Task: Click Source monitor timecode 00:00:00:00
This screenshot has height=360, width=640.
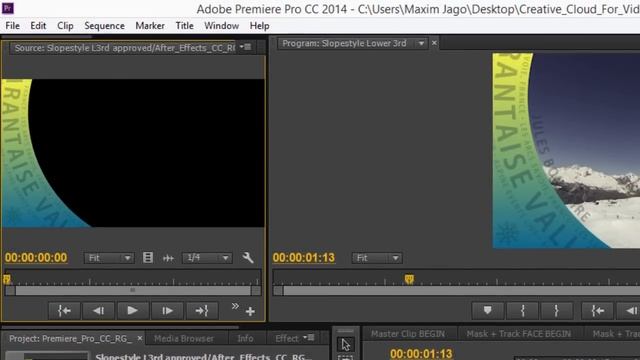Action: [36, 258]
